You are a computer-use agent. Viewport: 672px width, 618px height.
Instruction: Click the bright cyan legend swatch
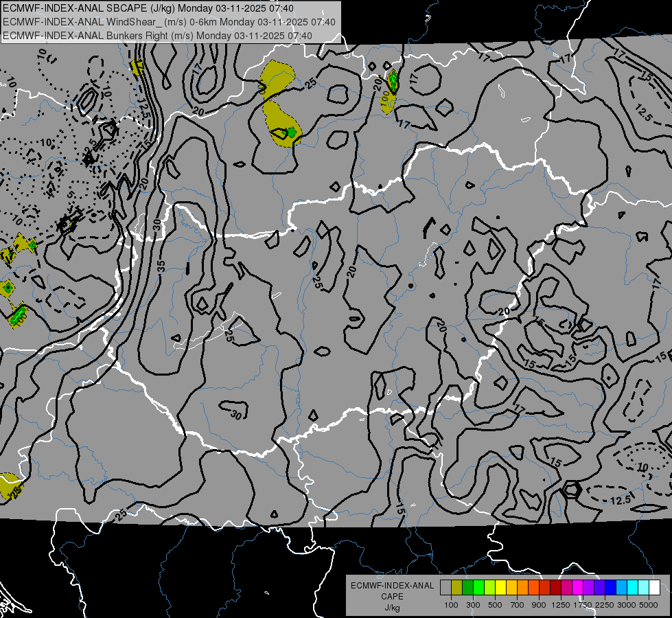click(633, 587)
